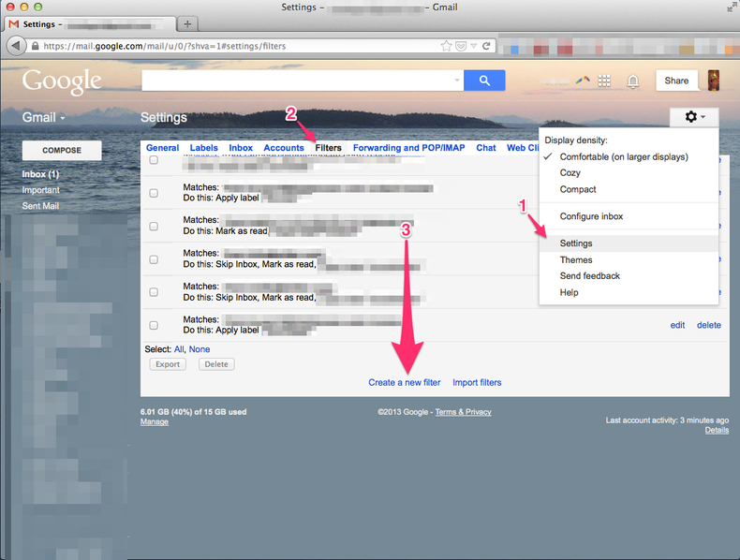740x560 pixels.
Task: Open the settings gear menu button
Action: coord(694,116)
